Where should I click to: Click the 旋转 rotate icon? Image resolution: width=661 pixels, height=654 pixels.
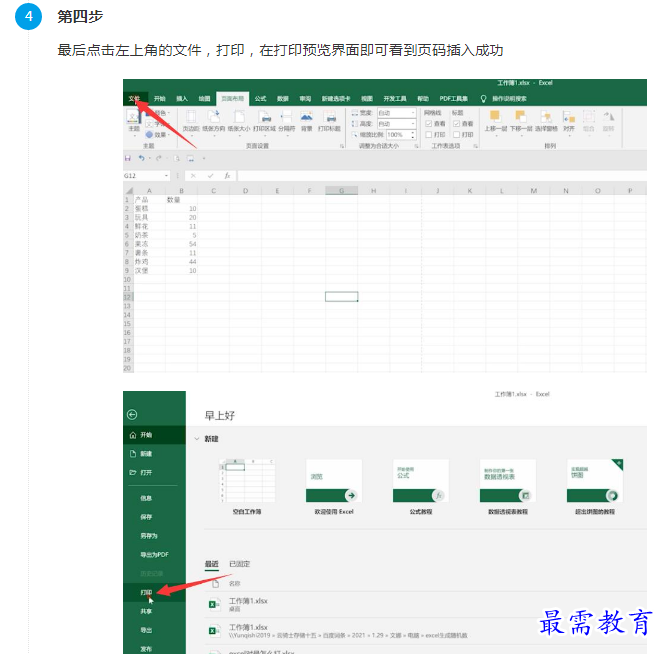click(608, 117)
